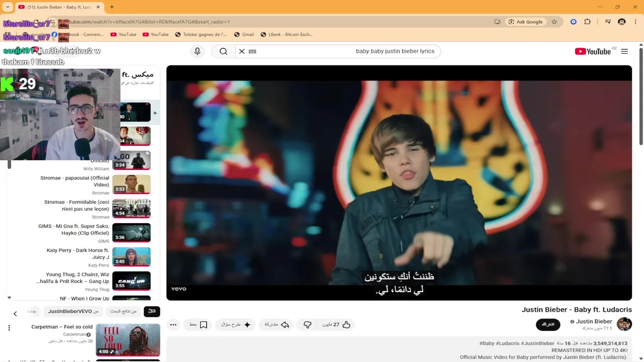The height and width of the screenshot is (362, 644).
Task: Open the Gmail bookmark
Action: 244,34
